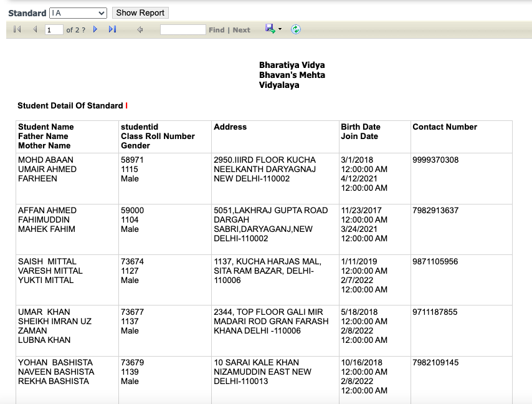Viewport: 532px width, 404px height.
Task: Select Address column header
Action: click(x=230, y=127)
